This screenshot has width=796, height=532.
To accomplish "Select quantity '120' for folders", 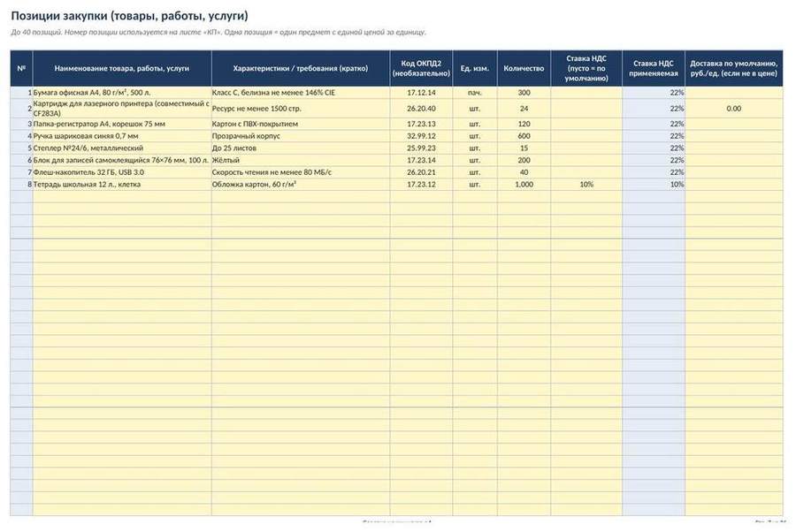I will (x=524, y=124).
